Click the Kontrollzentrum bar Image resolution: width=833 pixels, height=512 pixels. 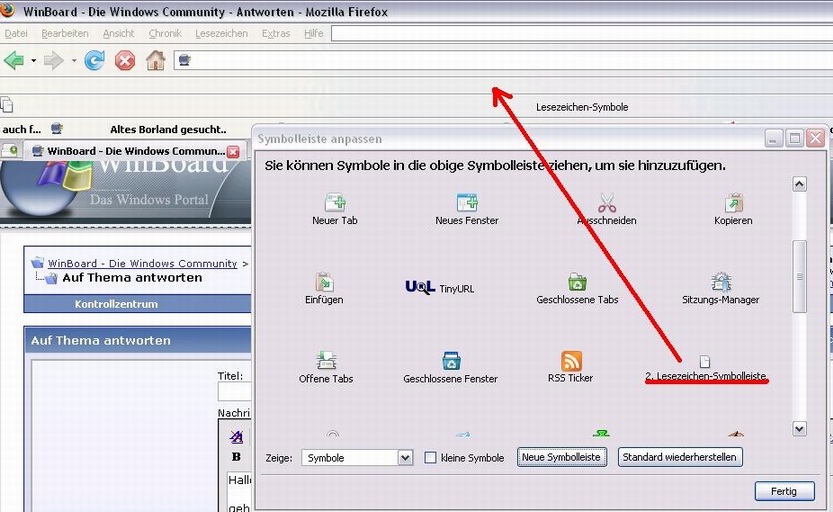tap(116, 304)
